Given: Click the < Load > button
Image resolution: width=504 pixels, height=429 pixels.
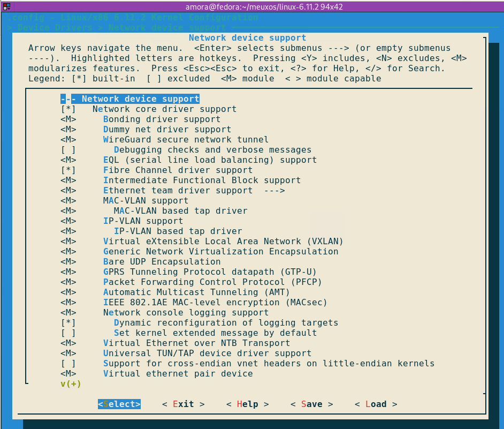Looking at the screenshot, I should pos(376,404).
